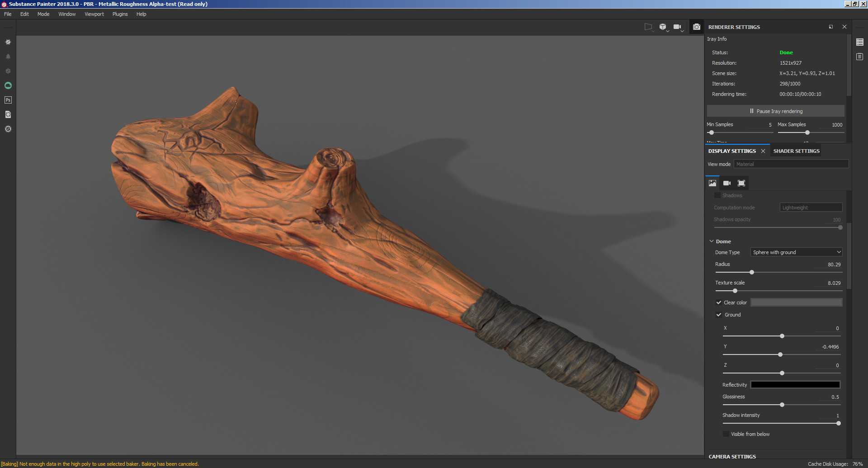Image resolution: width=868 pixels, height=468 pixels.
Task: Uncheck the Ground checkbox
Action: click(x=719, y=314)
